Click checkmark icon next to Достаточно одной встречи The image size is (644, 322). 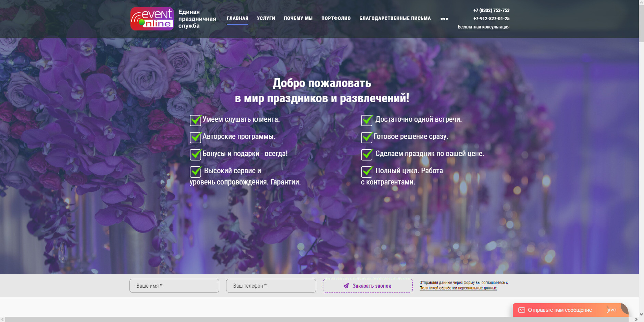tap(367, 120)
